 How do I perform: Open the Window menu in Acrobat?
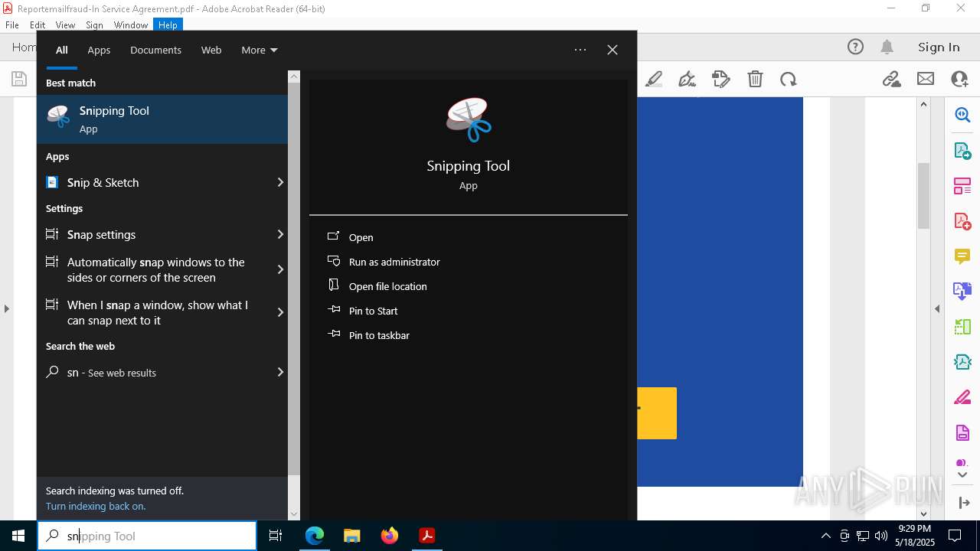point(131,24)
